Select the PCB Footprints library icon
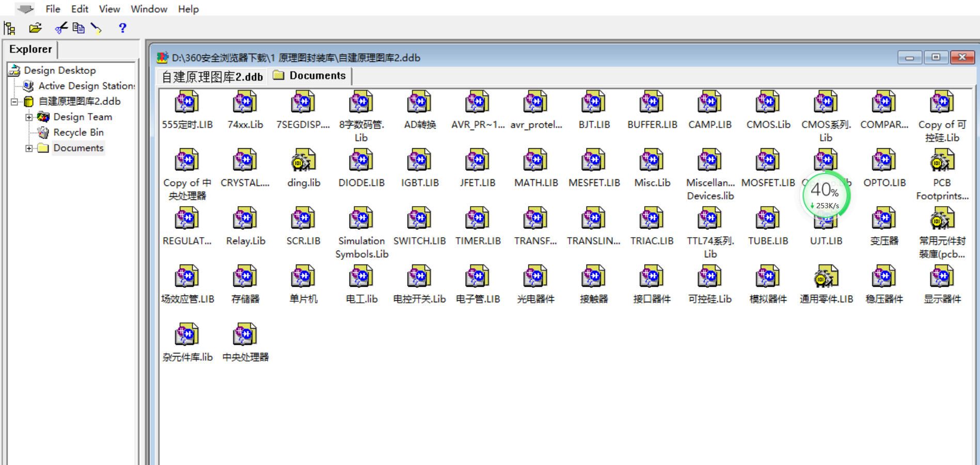The height and width of the screenshot is (465, 980). coord(942,161)
